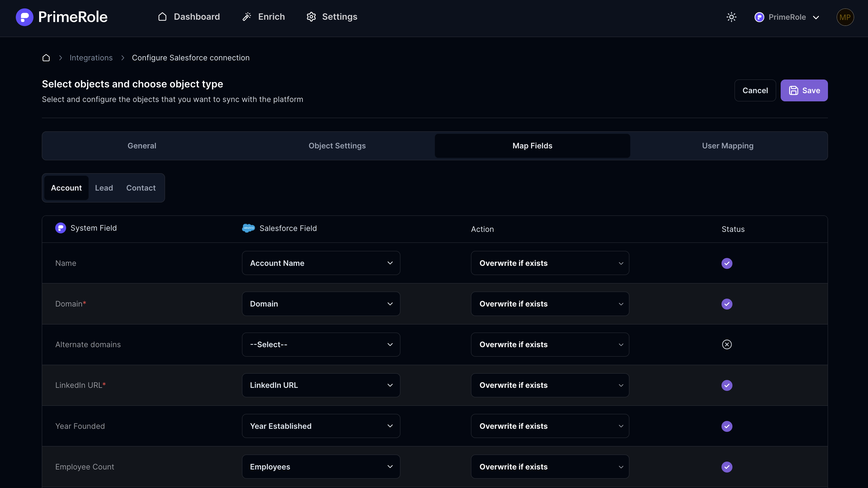Select the Lead object tab
Image resolution: width=868 pixels, height=488 pixels.
click(x=104, y=188)
